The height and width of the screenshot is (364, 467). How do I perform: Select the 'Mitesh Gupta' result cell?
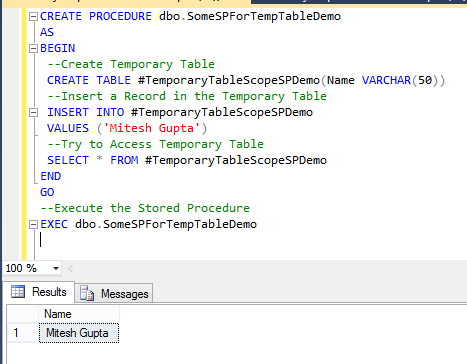(79, 333)
